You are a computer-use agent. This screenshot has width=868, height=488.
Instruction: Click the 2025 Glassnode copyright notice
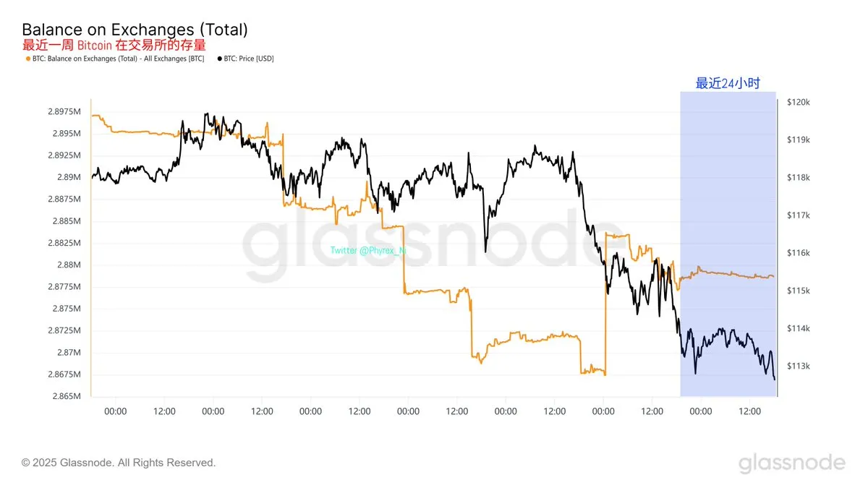click(x=119, y=463)
